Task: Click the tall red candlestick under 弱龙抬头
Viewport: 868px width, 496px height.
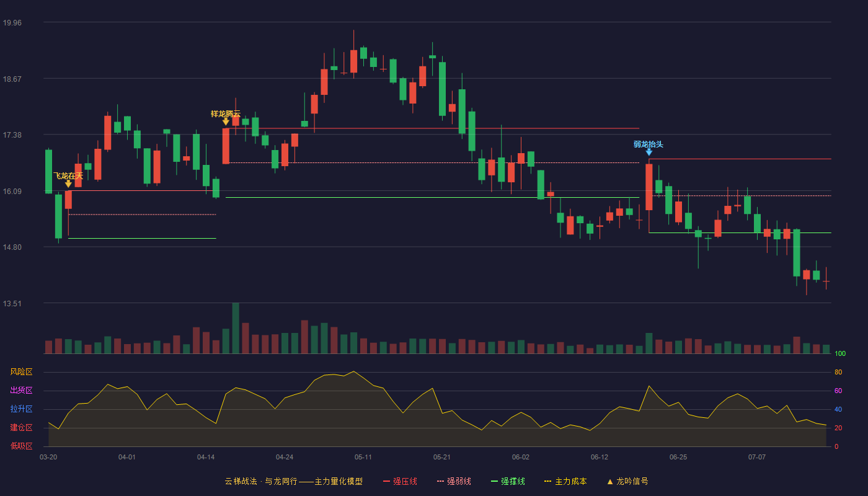Action: 649,187
